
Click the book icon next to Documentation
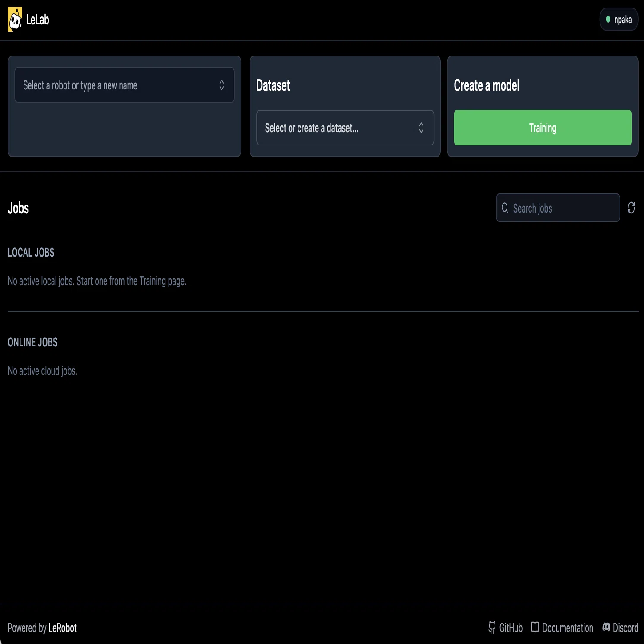pos(535,628)
